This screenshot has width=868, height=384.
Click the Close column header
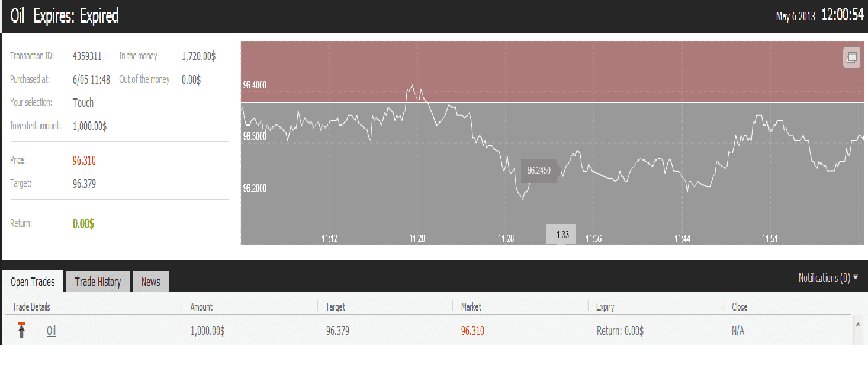[x=740, y=307]
